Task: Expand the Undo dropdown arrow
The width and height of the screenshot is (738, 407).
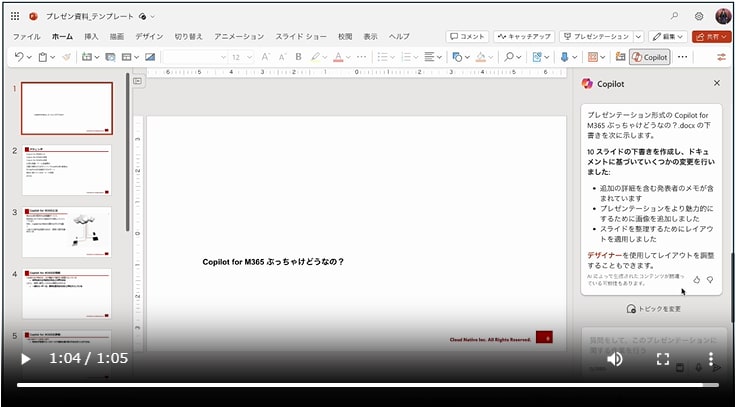Action: 29,57
